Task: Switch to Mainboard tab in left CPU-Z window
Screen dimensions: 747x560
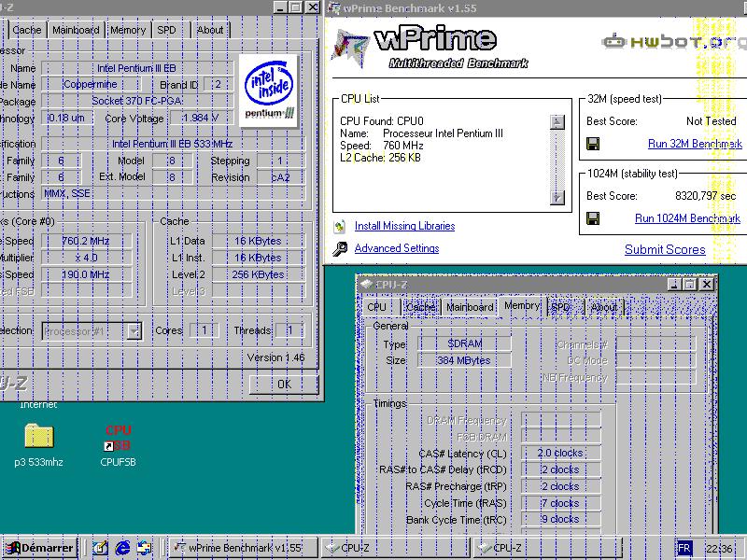Action: (76, 30)
